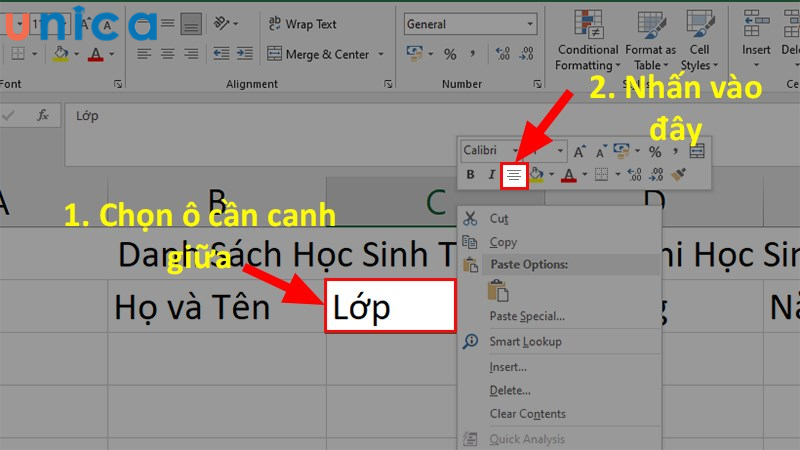800x450 pixels.
Task: Open Paste Special from context menu
Action: coord(560,316)
